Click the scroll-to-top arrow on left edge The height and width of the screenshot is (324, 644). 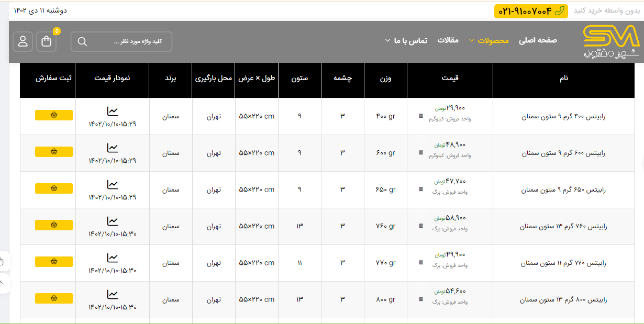coord(2,283)
